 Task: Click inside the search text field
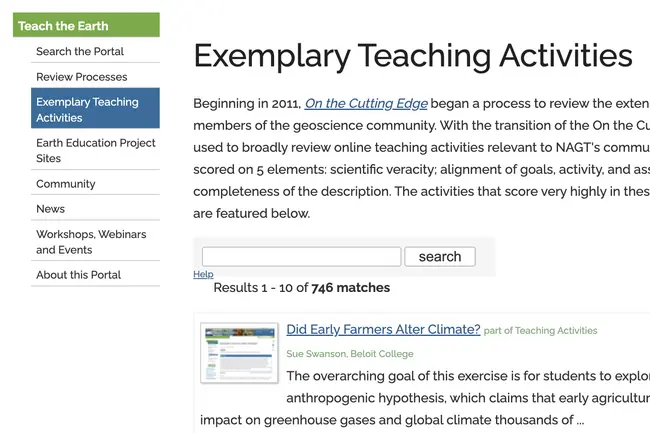coord(301,257)
